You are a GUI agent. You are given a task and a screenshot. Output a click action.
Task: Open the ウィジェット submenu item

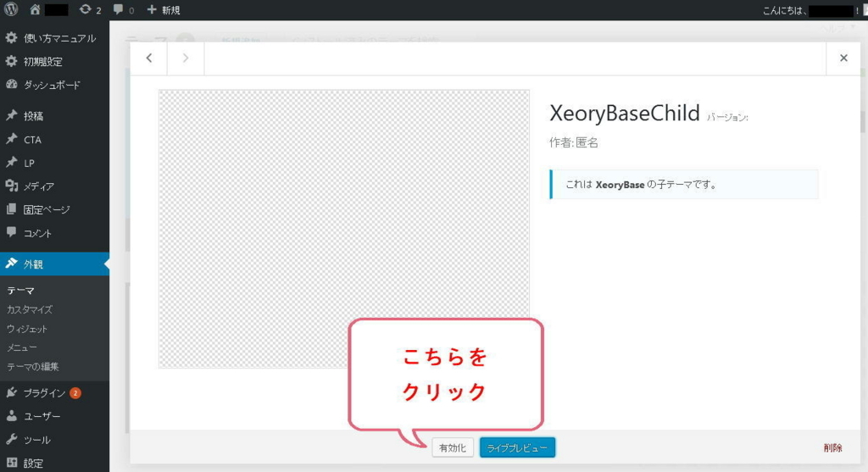(x=27, y=329)
